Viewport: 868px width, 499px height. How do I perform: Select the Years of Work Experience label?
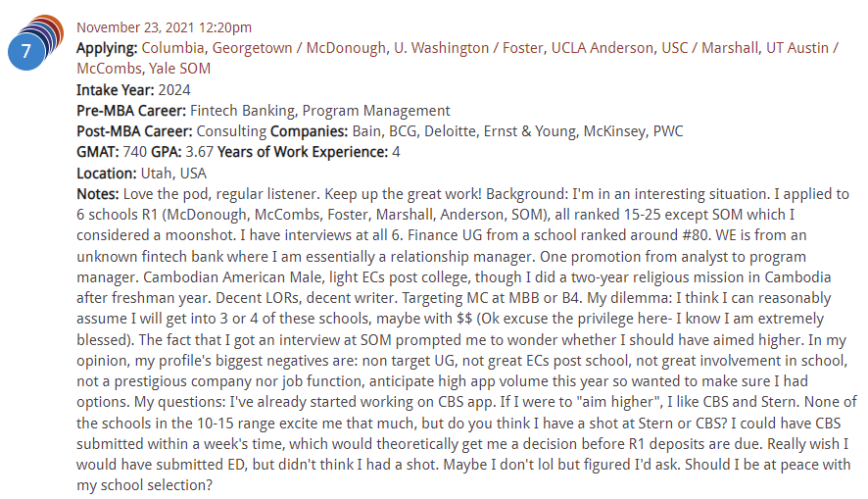303,152
